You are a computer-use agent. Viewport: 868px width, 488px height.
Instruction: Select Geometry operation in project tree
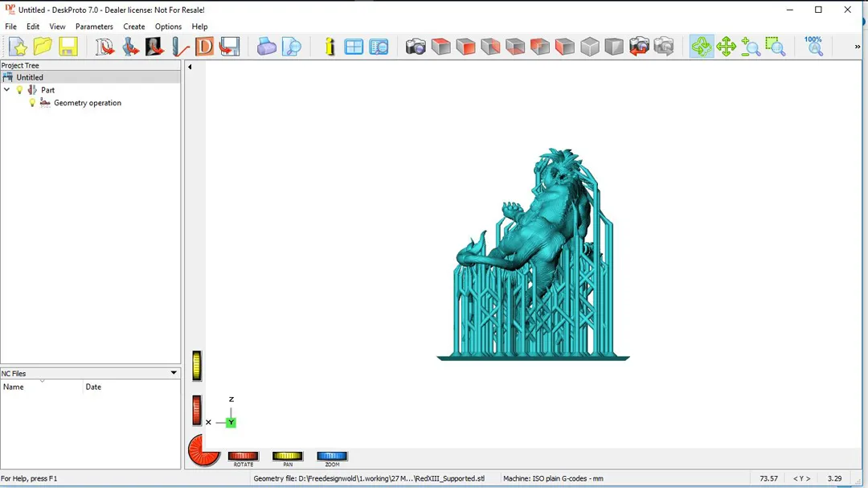point(88,102)
